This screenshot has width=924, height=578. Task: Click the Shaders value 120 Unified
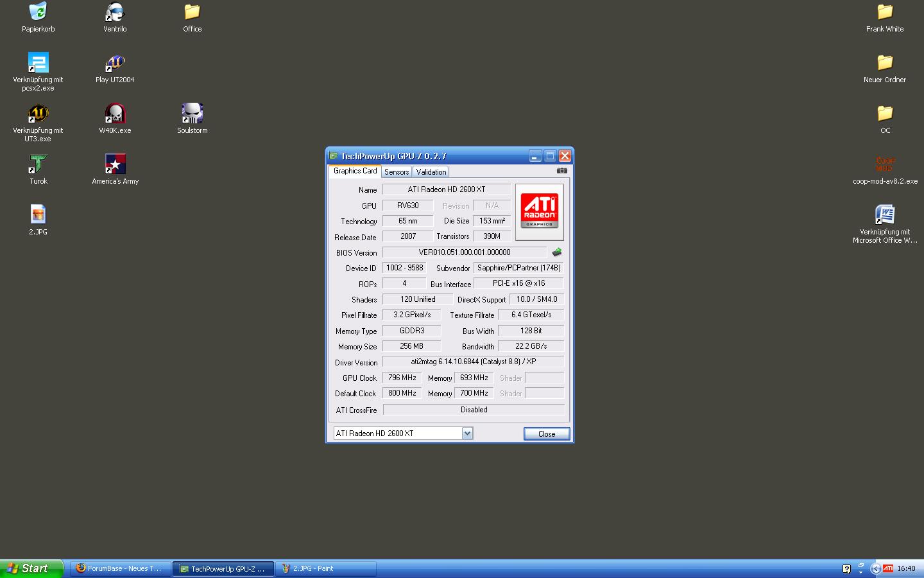pos(418,299)
